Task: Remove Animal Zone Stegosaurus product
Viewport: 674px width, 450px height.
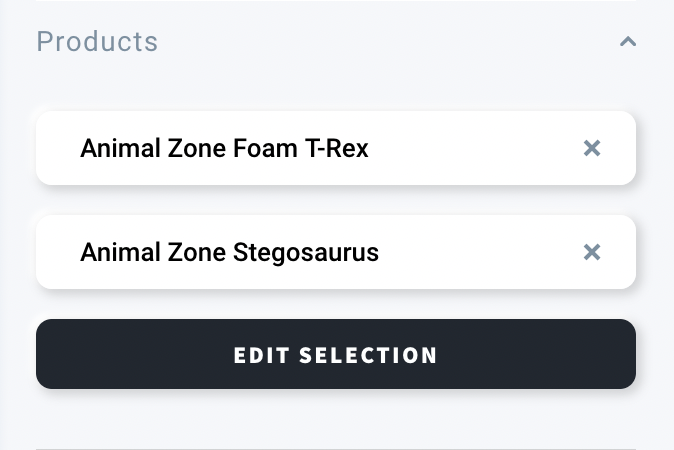Action: click(592, 252)
